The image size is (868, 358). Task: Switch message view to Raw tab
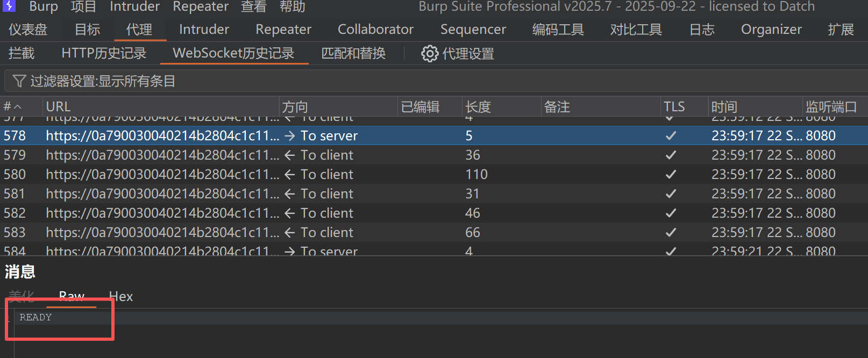[x=72, y=297]
